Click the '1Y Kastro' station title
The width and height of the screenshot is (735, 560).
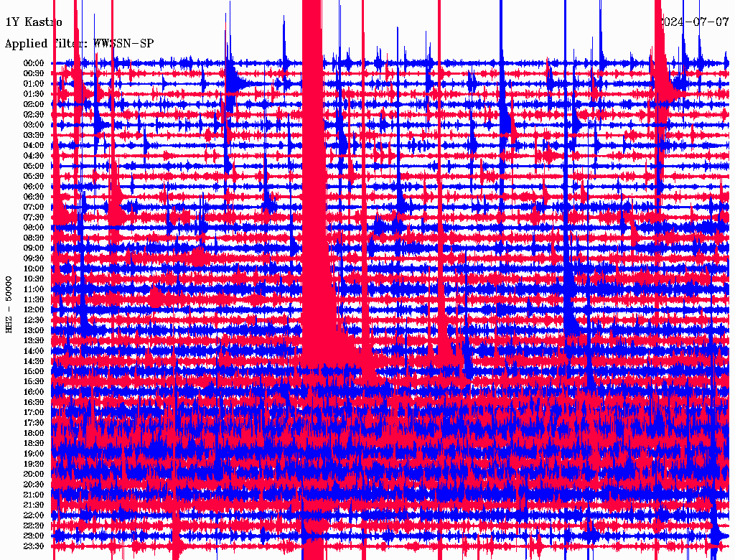[x=33, y=22]
